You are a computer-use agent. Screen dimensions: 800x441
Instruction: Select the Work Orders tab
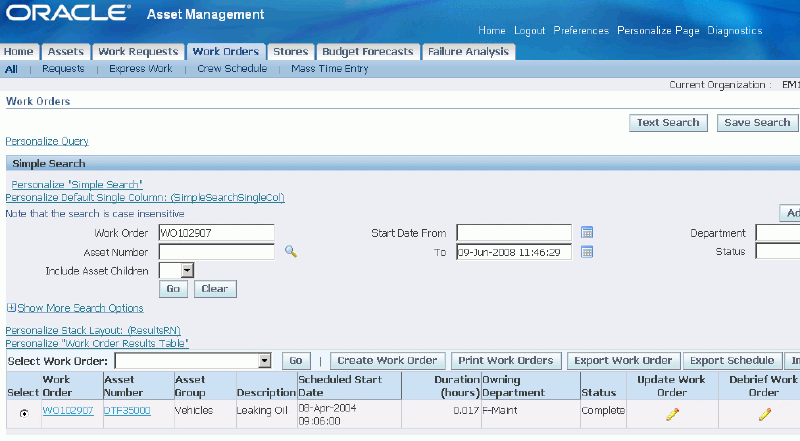pos(226,52)
